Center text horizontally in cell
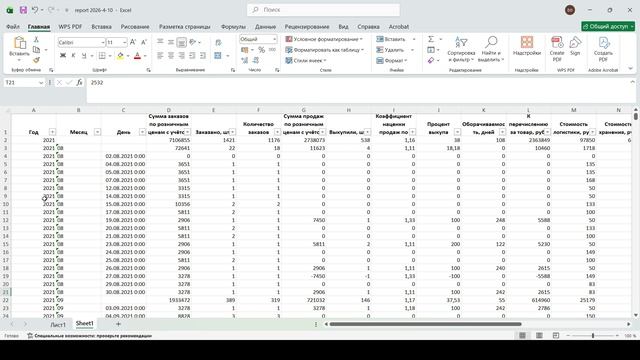The height and width of the screenshot is (360, 640). coord(171,56)
